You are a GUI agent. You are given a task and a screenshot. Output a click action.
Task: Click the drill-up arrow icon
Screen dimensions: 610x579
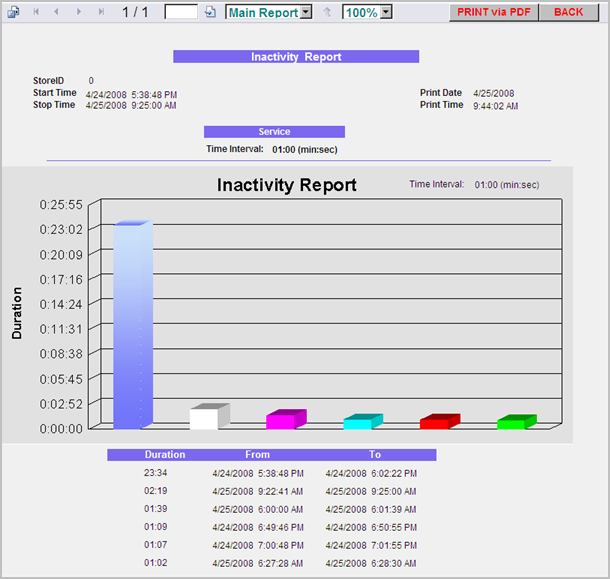coord(327,12)
